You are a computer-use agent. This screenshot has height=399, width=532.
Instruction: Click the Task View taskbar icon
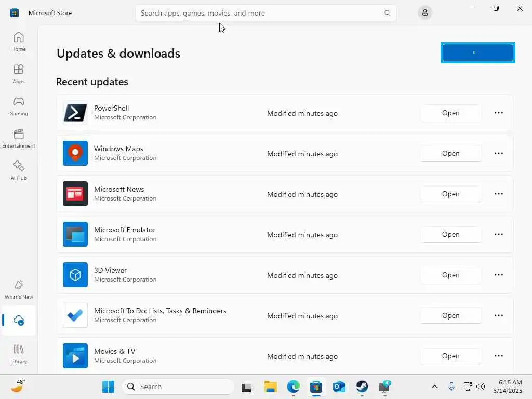click(x=246, y=387)
